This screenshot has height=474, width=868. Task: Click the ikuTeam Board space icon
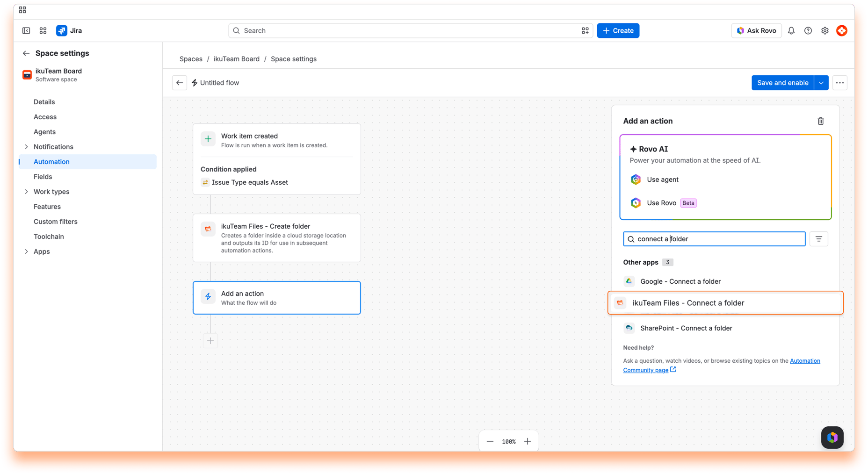(x=27, y=75)
